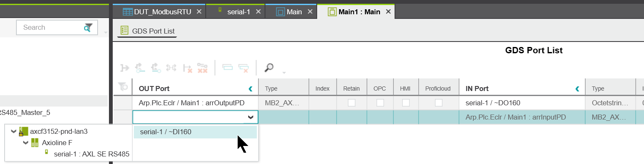Check the Proficloud box for arrOutputPD

coord(438,103)
